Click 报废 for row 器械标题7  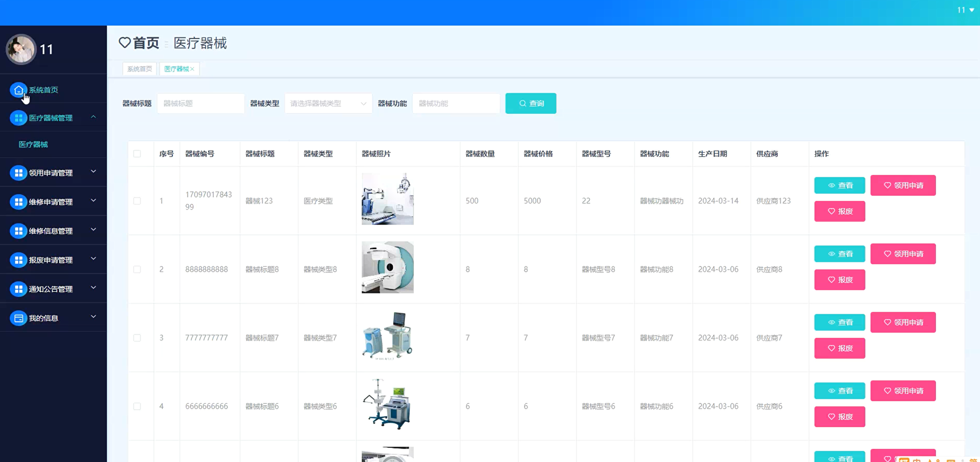tap(840, 348)
